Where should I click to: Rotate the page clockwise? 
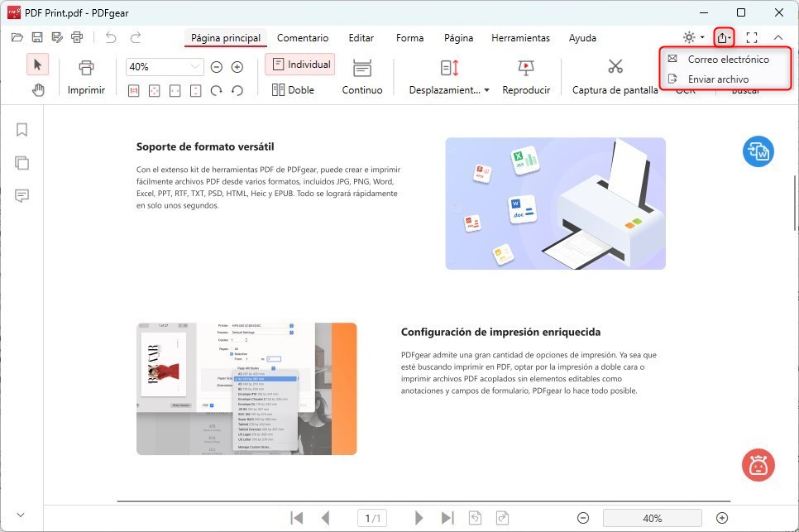click(x=217, y=91)
